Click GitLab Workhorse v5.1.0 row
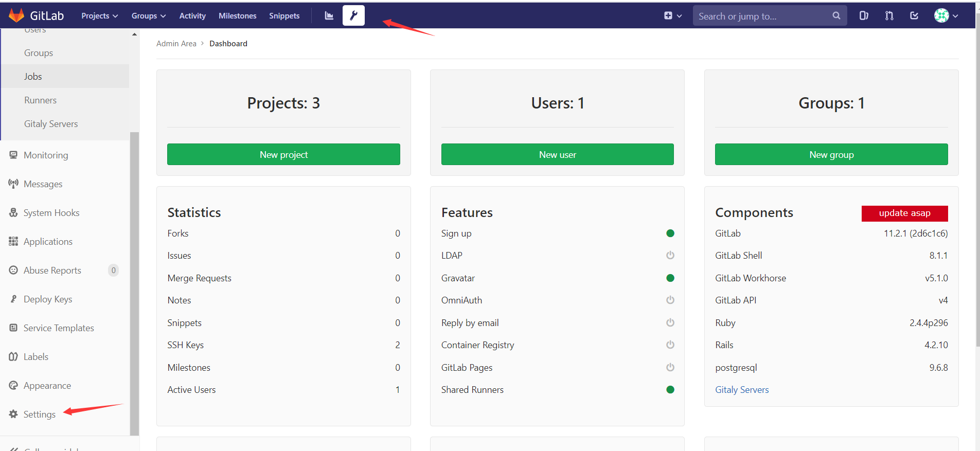The image size is (980, 451). pos(831,278)
